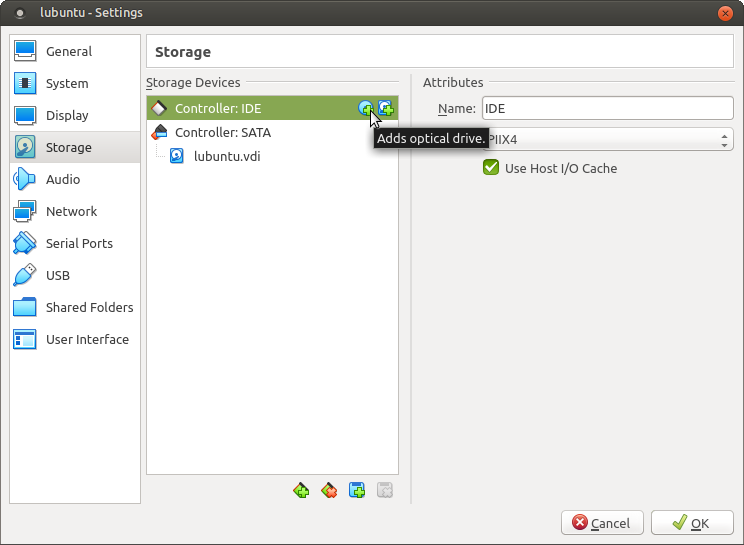Screen dimensions: 744x545
Task: Select the Storage settings category
Action: 75,148
